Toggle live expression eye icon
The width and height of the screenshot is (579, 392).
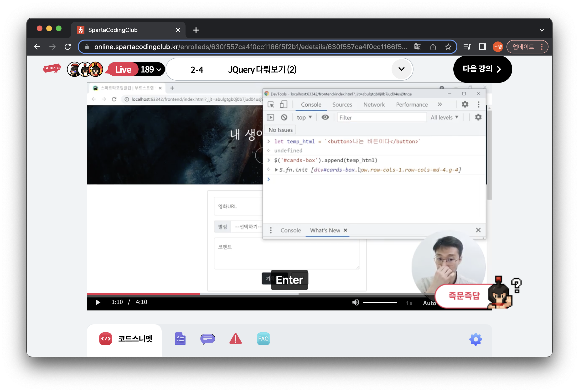[325, 117]
